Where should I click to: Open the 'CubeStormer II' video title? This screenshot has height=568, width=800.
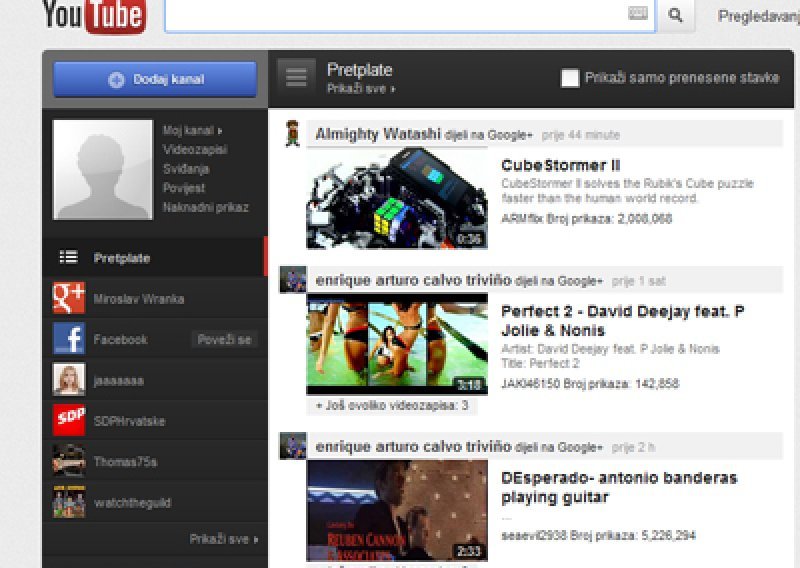[x=561, y=165]
